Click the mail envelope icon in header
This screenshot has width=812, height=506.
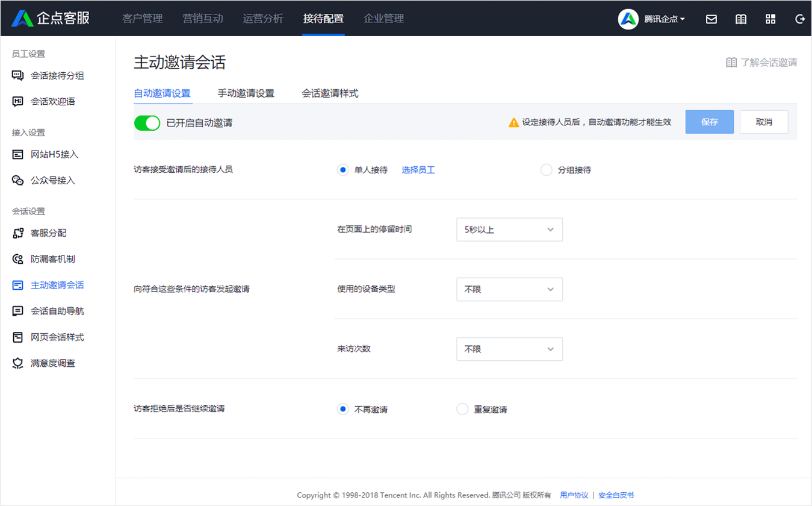click(x=711, y=19)
